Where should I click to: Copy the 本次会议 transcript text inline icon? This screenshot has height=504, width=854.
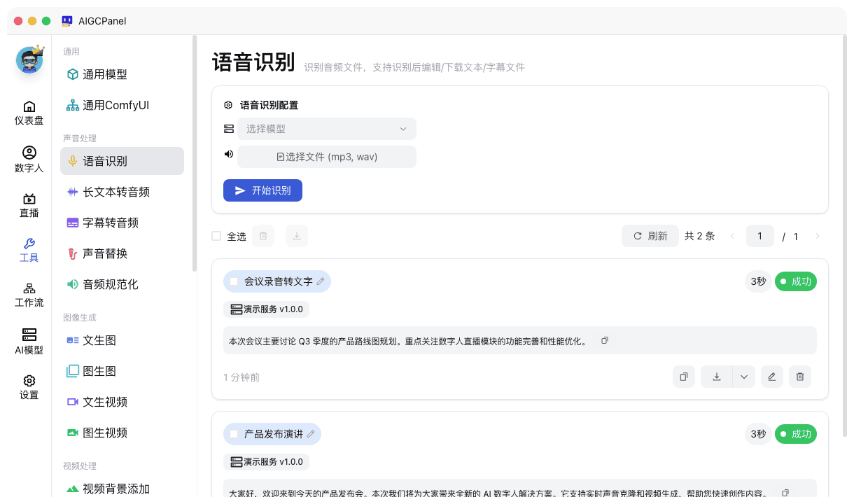tap(605, 340)
